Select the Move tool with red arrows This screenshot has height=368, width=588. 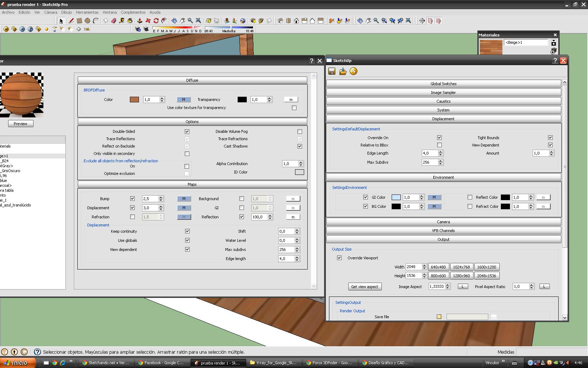pos(148,21)
